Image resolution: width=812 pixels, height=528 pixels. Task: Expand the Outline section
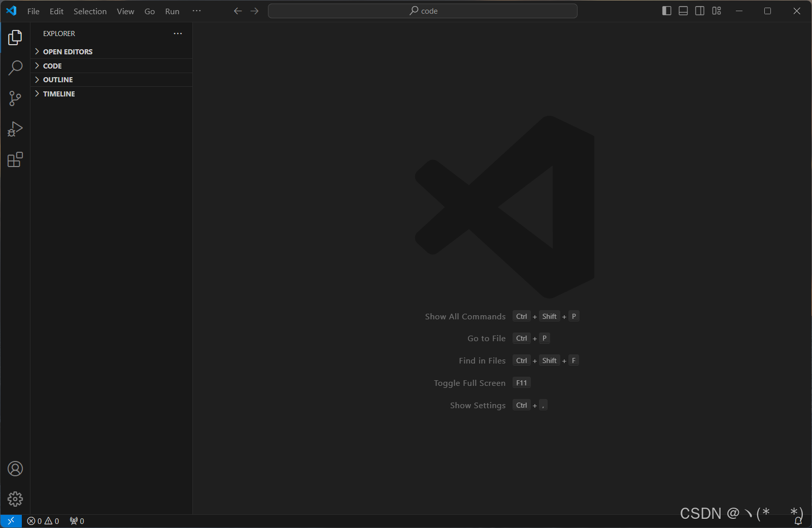[111, 80]
